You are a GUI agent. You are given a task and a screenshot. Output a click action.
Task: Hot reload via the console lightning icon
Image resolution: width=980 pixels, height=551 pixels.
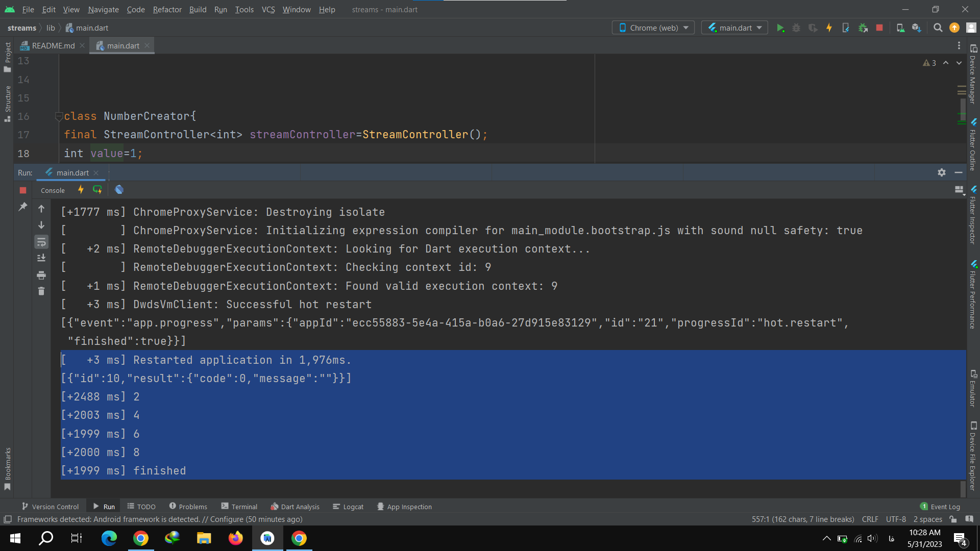pos(81,190)
